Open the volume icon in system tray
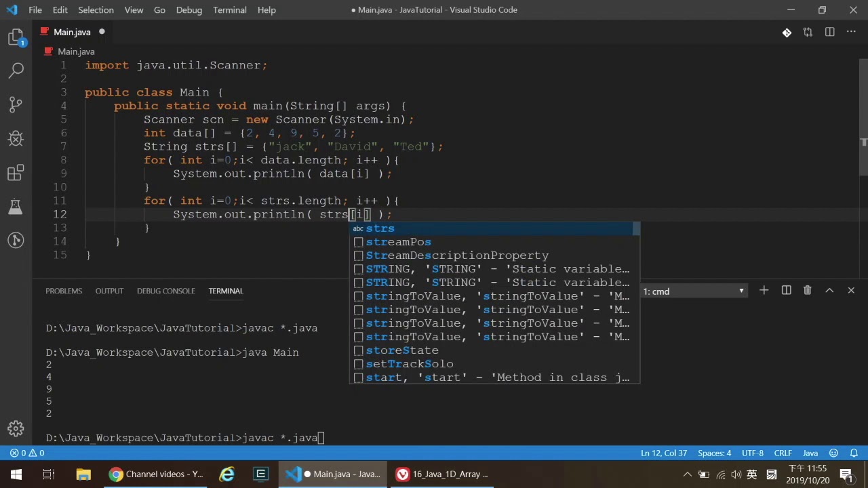 coord(736,474)
